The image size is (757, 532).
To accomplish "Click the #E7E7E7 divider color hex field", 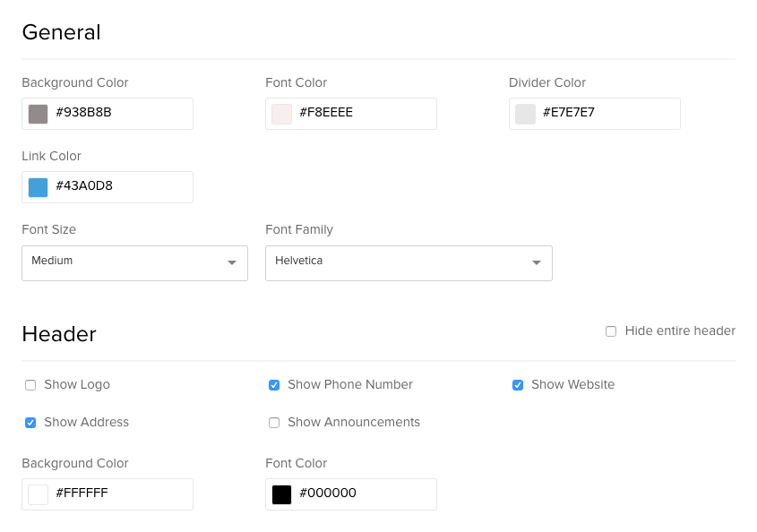I will (x=595, y=114).
